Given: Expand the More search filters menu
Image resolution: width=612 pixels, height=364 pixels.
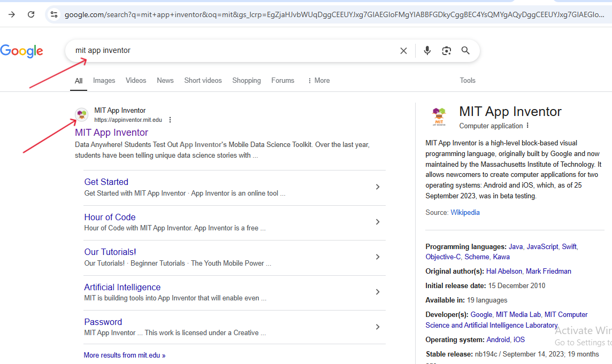Looking at the screenshot, I should [319, 80].
